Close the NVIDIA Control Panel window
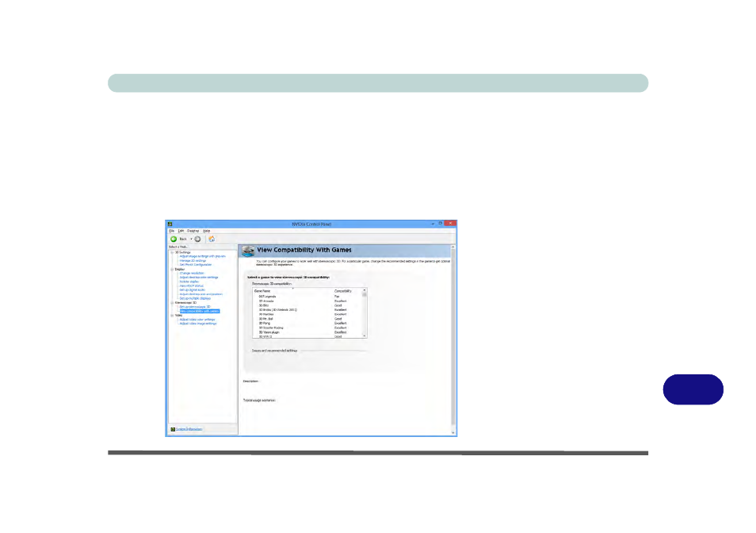 click(x=450, y=224)
